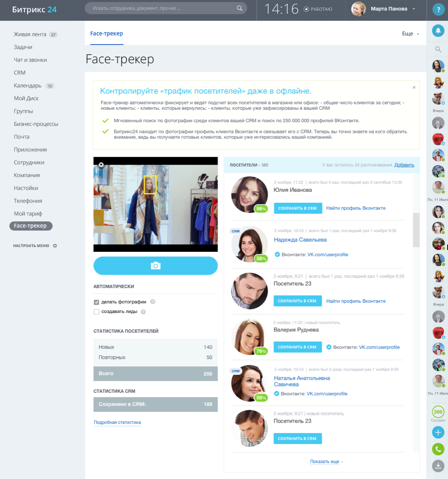448x479 pixels.
Task: Open Сотрудники menu item
Action: [x=29, y=163]
